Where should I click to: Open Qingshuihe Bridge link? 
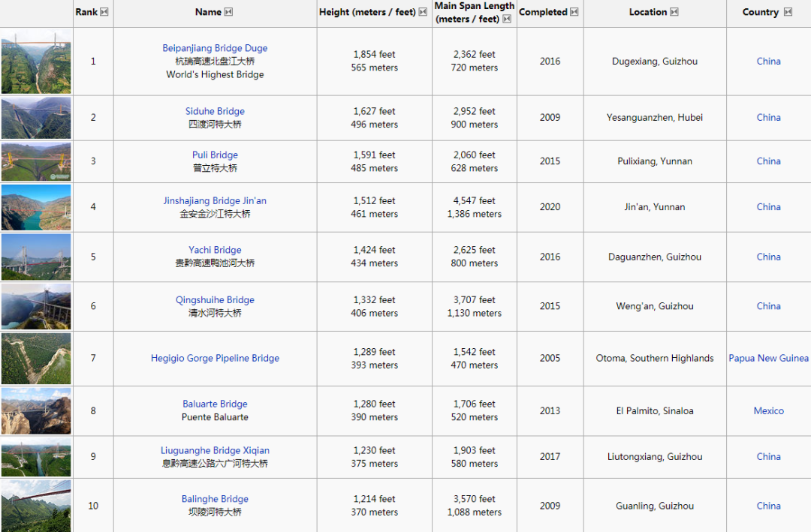[x=215, y=300]
